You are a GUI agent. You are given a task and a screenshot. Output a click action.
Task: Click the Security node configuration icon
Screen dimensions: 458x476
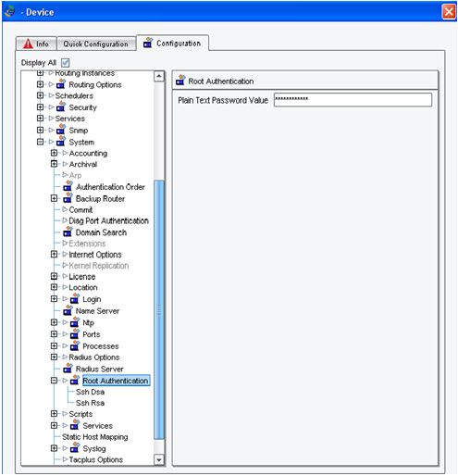point(61,106)
